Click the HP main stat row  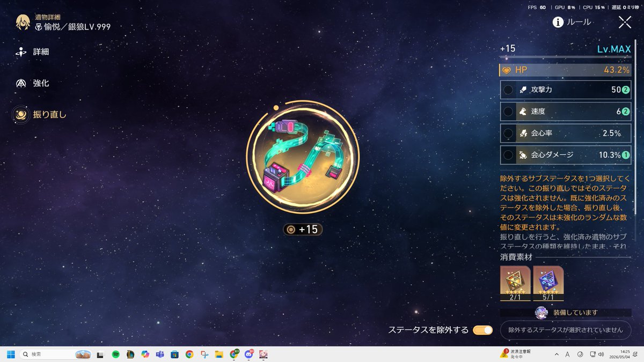(566, 70)
